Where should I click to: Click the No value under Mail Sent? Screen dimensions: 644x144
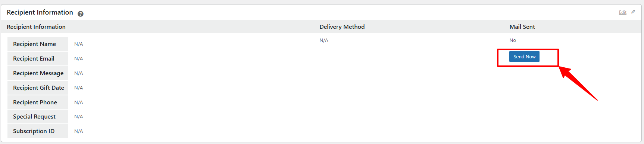pyautogui.click(x=513, y=40)
